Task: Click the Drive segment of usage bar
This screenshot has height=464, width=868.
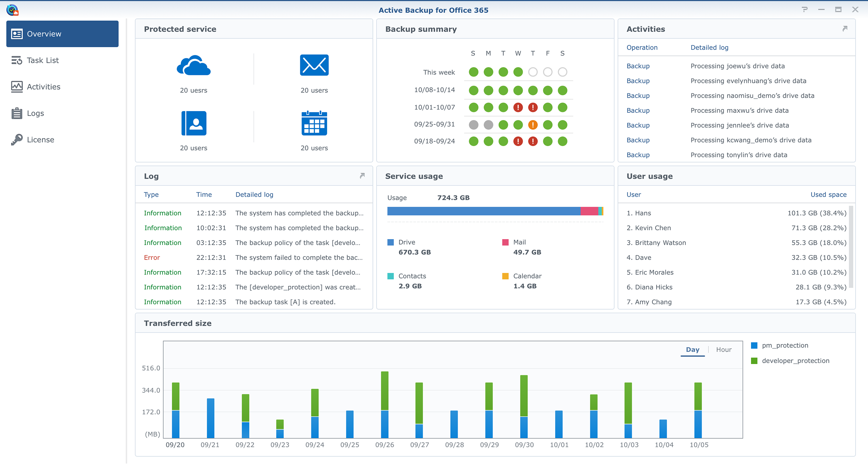Action: [x=483, y=211]
